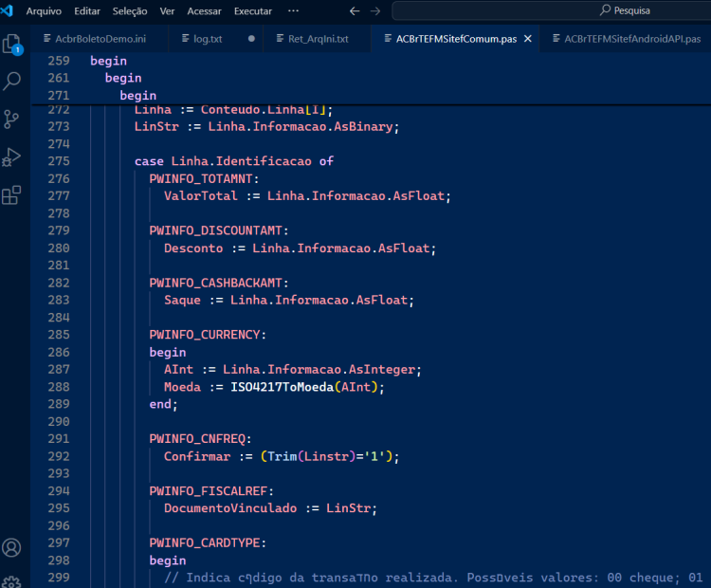Expand the overflow menu ellipsis
This screenshot has height=588, width=711.
[293, 10]
